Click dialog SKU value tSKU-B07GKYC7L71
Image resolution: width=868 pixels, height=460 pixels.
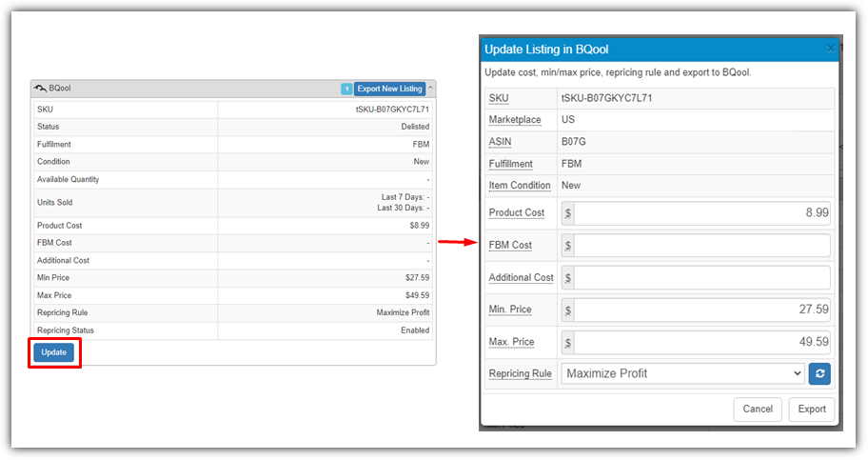click(x=606, y=98)
